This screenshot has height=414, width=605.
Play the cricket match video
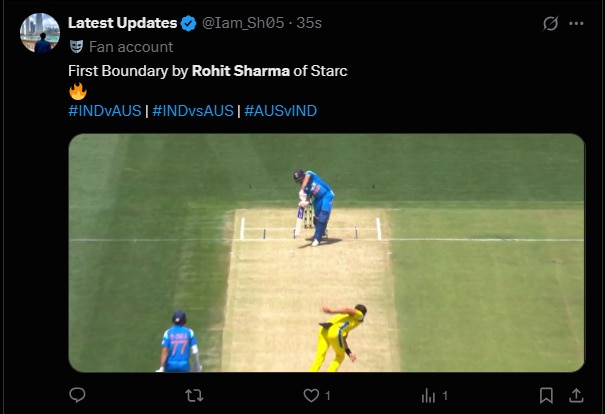tap(326, 253)
